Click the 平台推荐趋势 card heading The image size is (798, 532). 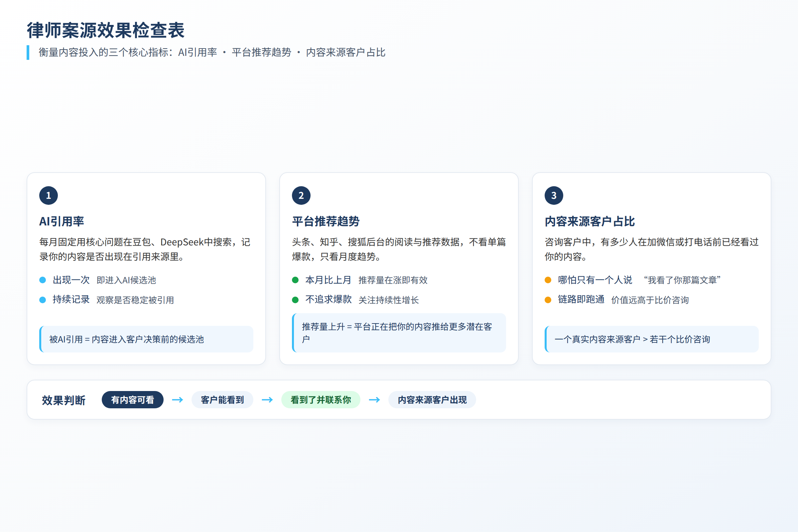[x=326, y=221]
